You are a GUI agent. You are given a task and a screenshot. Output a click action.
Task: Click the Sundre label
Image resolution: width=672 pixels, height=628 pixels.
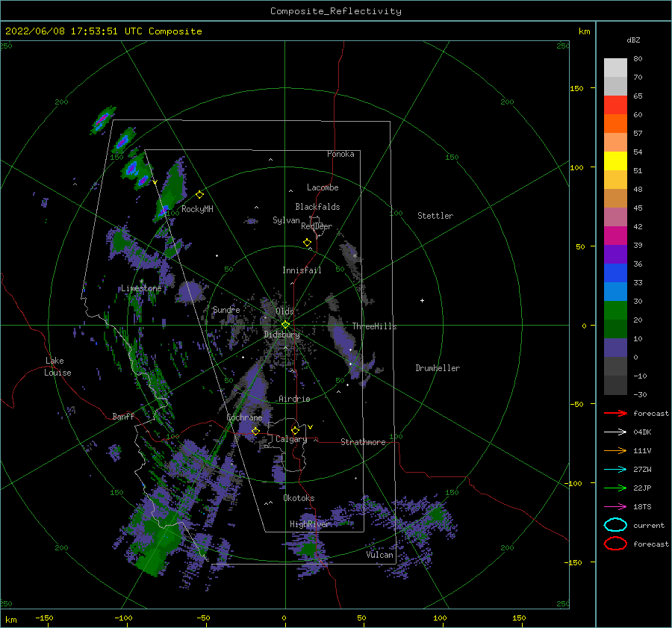[226, 309]
